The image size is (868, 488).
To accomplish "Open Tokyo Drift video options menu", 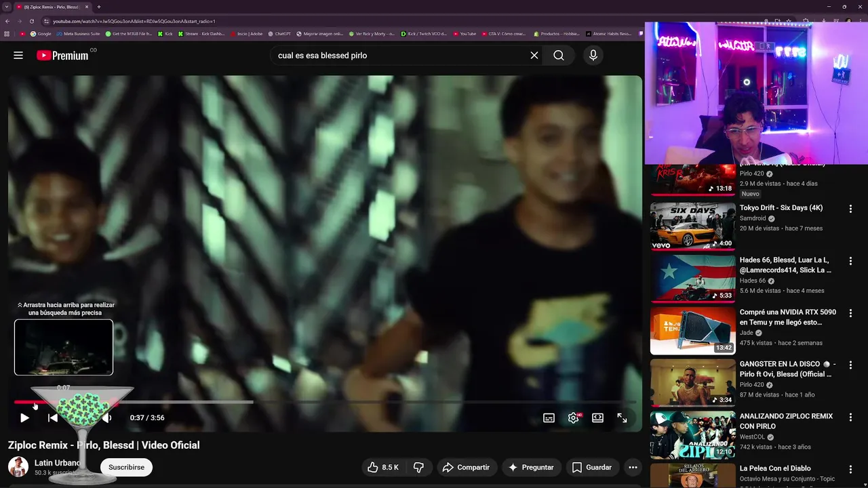I will tap(850, 209).
